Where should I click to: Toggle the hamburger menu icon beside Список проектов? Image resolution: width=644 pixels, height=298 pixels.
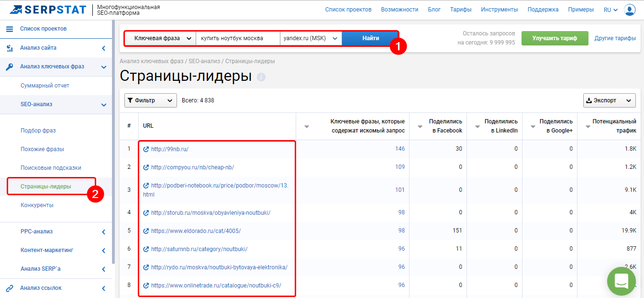10,29
